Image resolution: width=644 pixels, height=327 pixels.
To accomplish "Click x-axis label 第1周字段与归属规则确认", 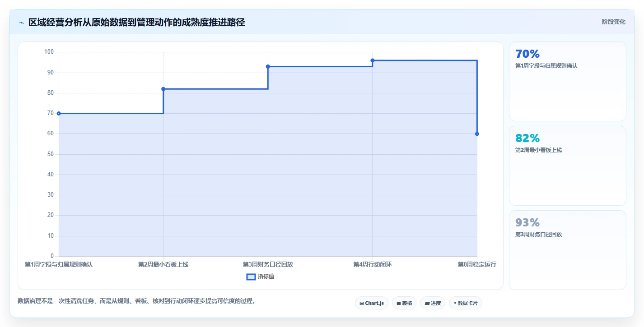I will tap(59, 264).
